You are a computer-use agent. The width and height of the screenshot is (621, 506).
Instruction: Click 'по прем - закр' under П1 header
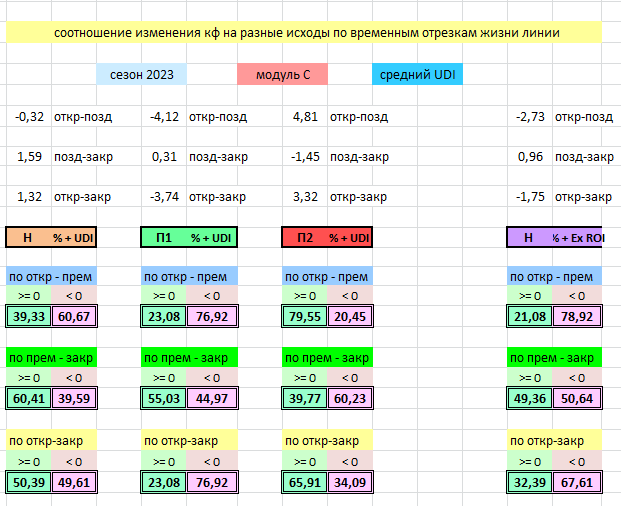coord(189,358)
